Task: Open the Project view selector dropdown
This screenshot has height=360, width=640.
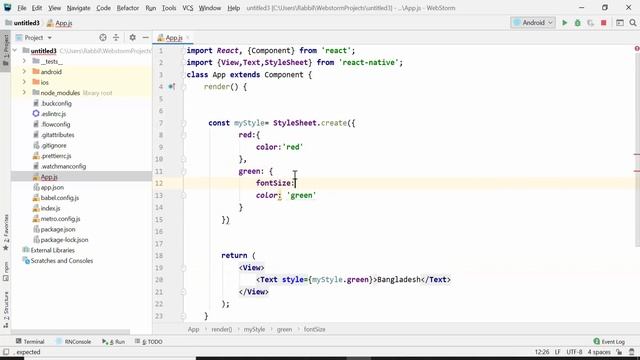Action: (34, 38)
